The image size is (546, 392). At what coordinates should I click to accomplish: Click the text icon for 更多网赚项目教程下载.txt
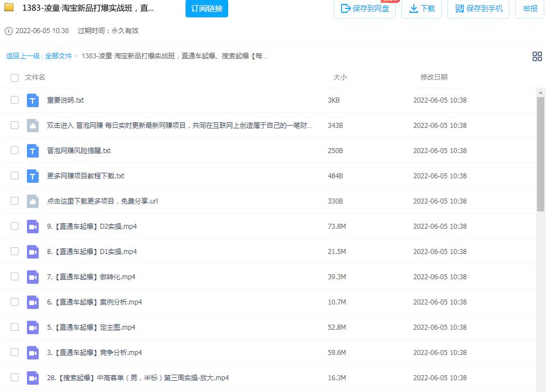point(33,176)
